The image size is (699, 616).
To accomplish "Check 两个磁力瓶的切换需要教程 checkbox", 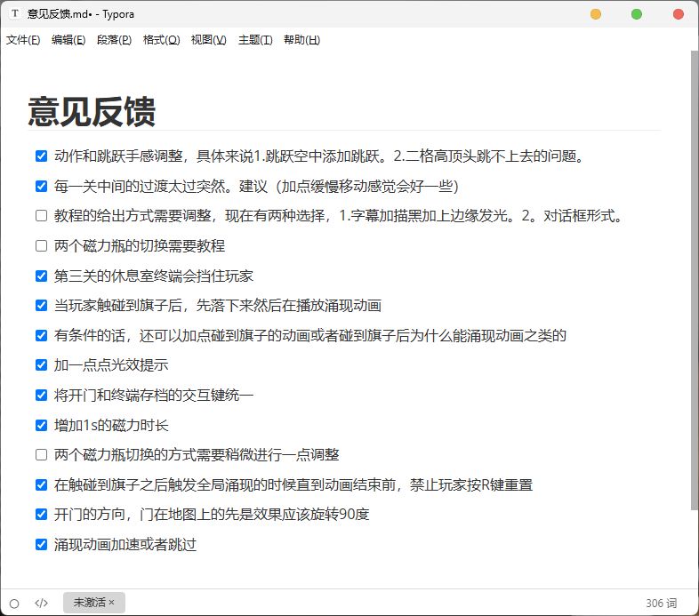I will pos(42,245).
